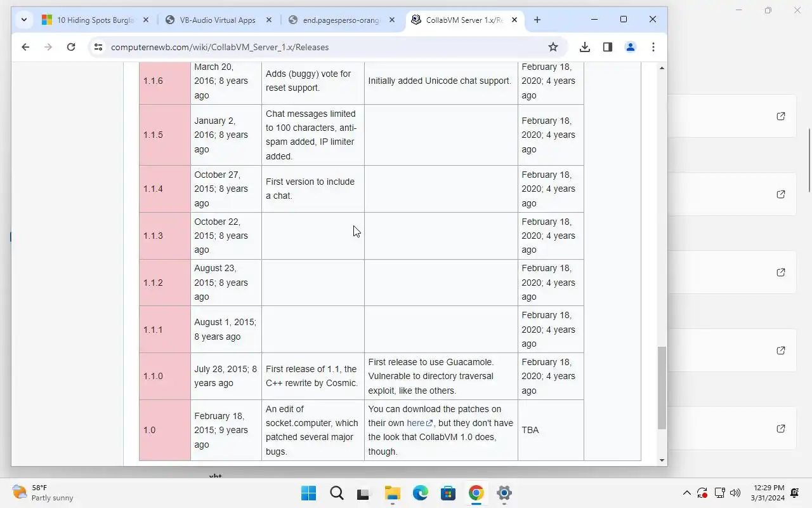The width and height of the screenshot is (812, 508).
Task: Open Task View on taskbar
Action: pyautogui.click(x=363, y=493)
